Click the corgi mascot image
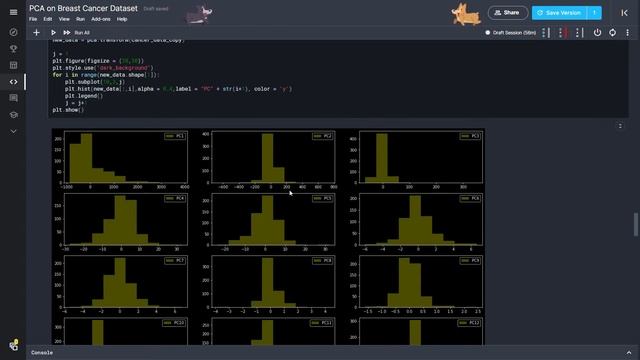 (466, 14)
